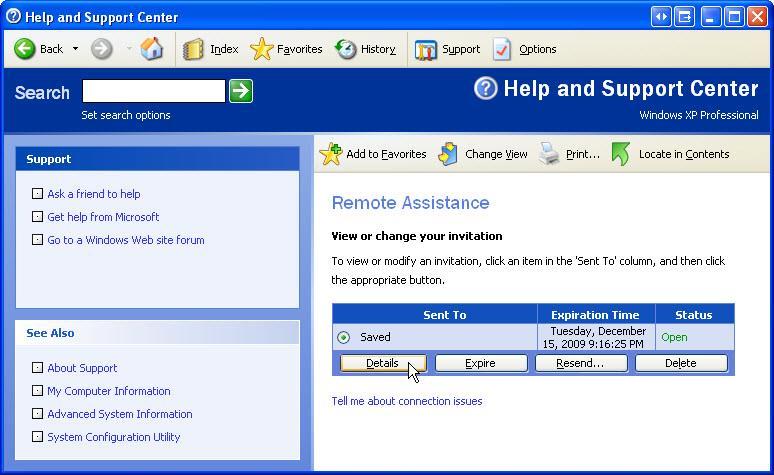Image resolution: width=774 pixels, height=475 pixels.
Task: Open Tell me about connection issues
Action: point(407,401)
